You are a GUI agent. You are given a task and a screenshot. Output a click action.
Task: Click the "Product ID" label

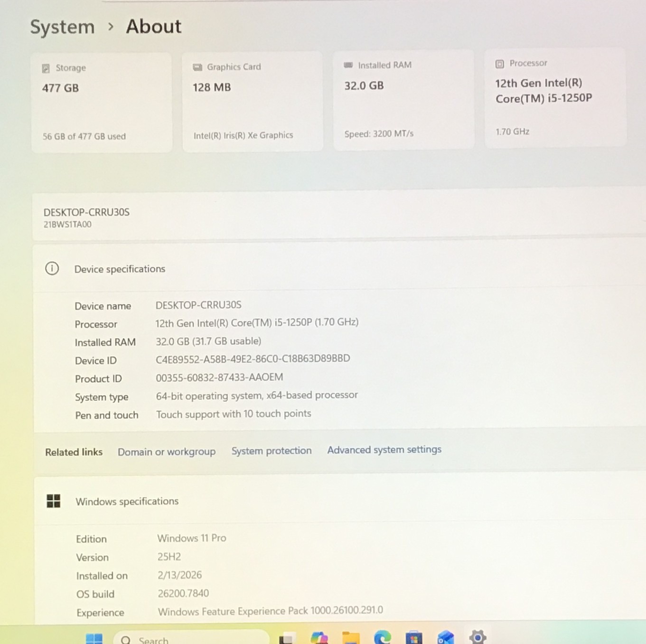coord(99,379)
